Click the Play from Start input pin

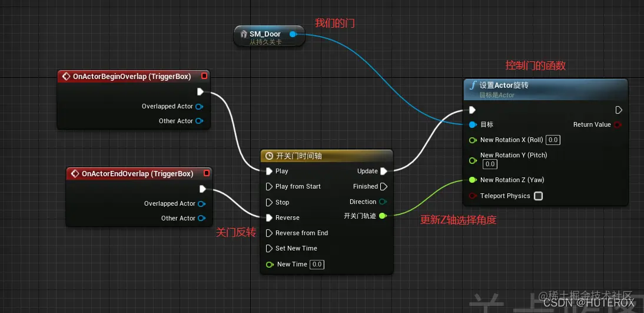(269, 186)
